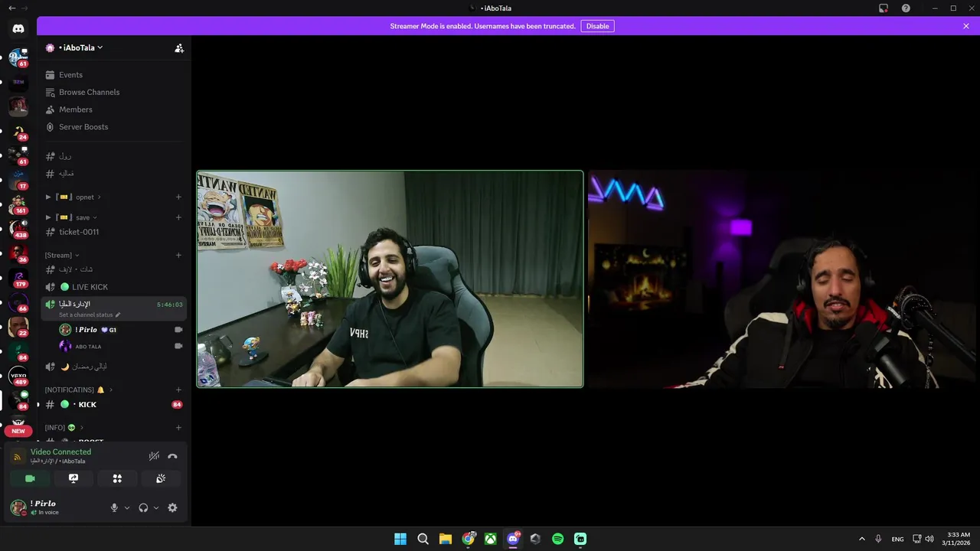Open the فعاليه text channel
980x551 pixels.
pos(113,174)
